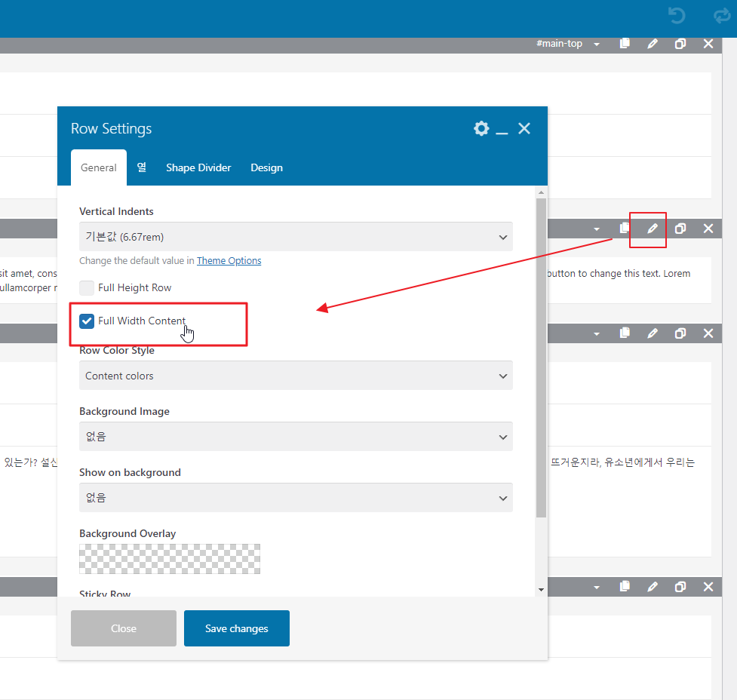Delete the #main-top row
Screen dimensions: 737x700
pyautogui.click(x=708, y=44)
